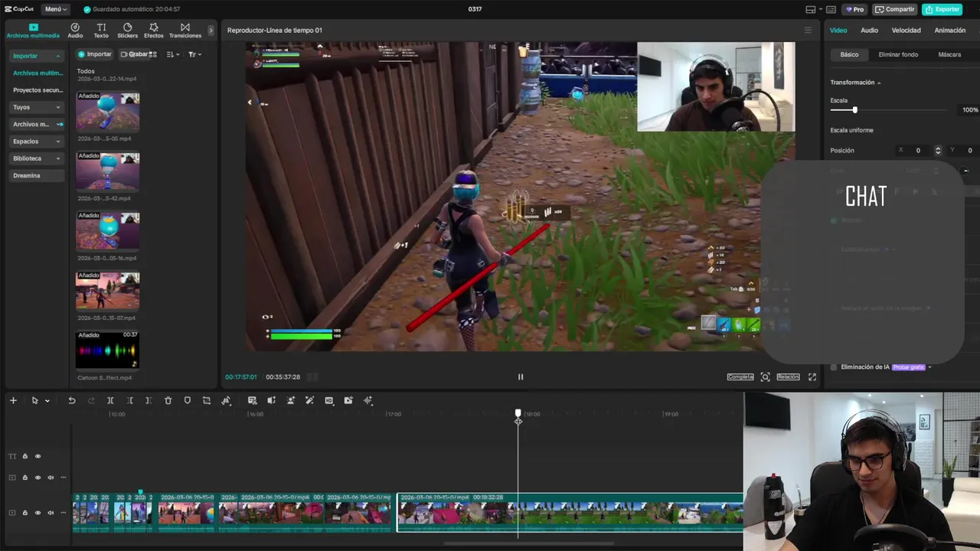
Task: Enable the Eliminación de IA checkbox
Action: pos(834,367)
